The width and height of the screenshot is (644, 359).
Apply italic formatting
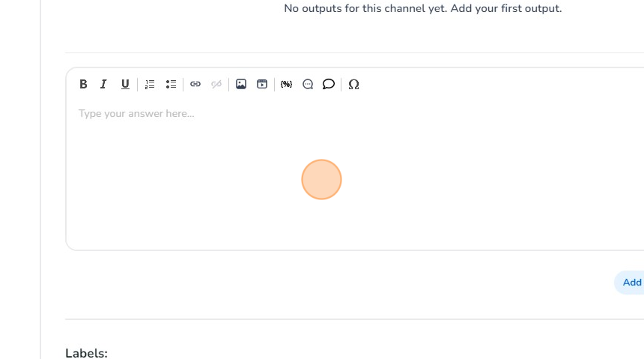[104, 85]
